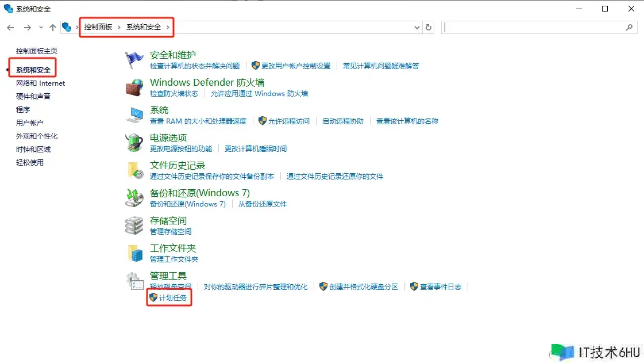This screenshot has height=363, width=644.
Task: Open 控制面板主页 in the sidebar
Action: (x=37, y=51)
